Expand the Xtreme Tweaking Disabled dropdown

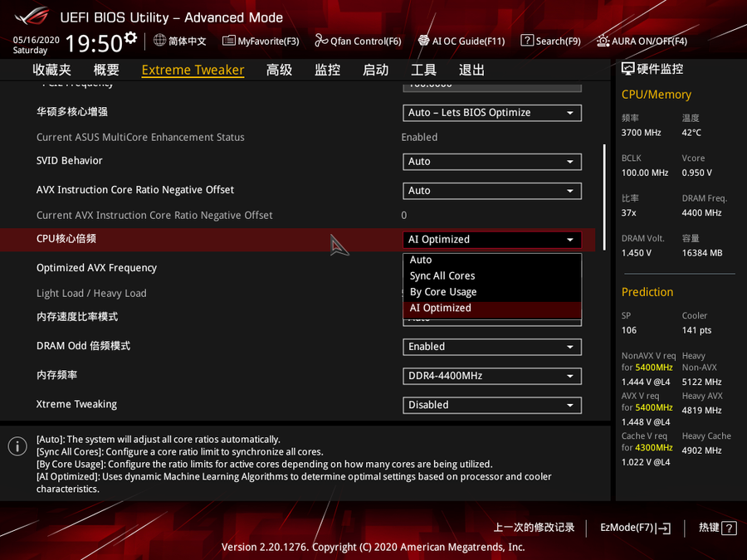[491, 405]
